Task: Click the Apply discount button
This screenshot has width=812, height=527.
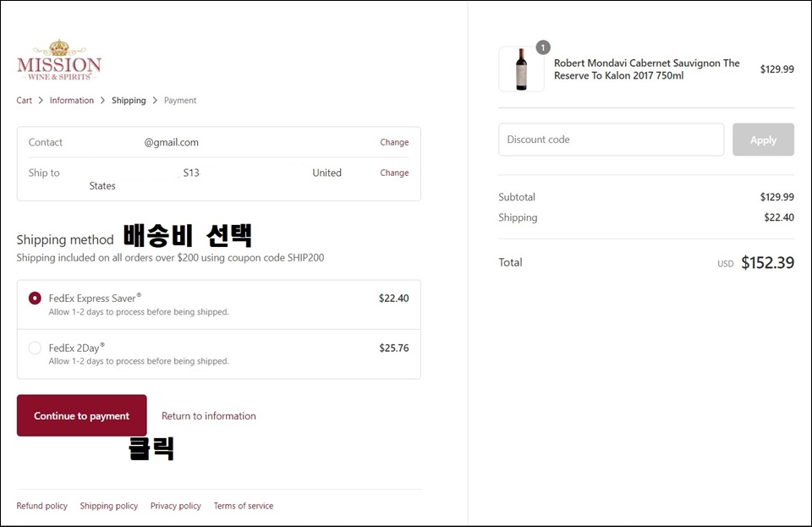Action: 763,140
